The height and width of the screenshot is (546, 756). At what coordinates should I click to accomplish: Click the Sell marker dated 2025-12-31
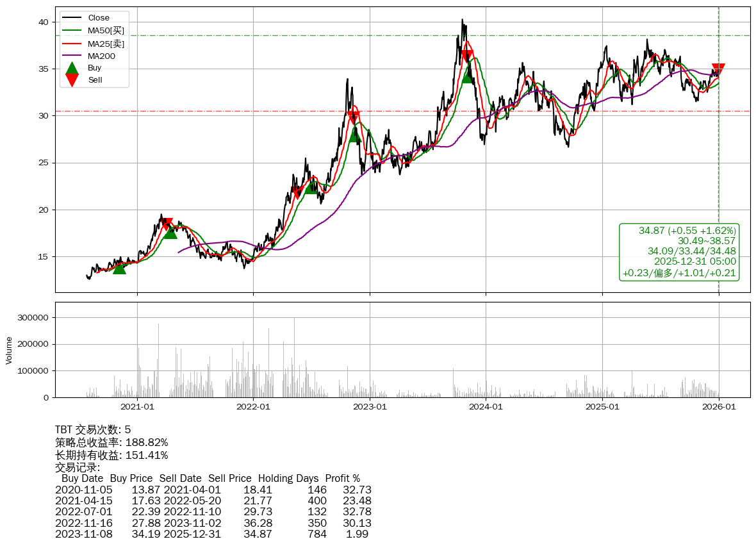click(718, 70)
